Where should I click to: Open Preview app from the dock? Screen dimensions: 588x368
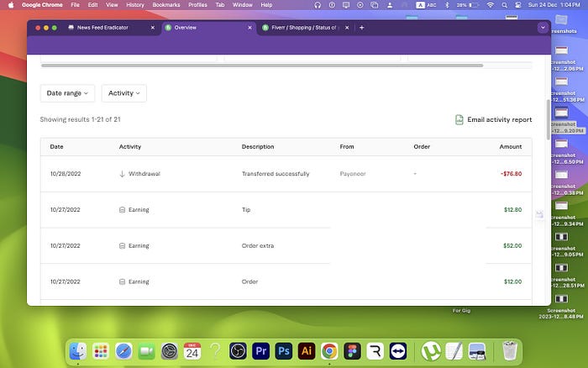pos(477,351)
